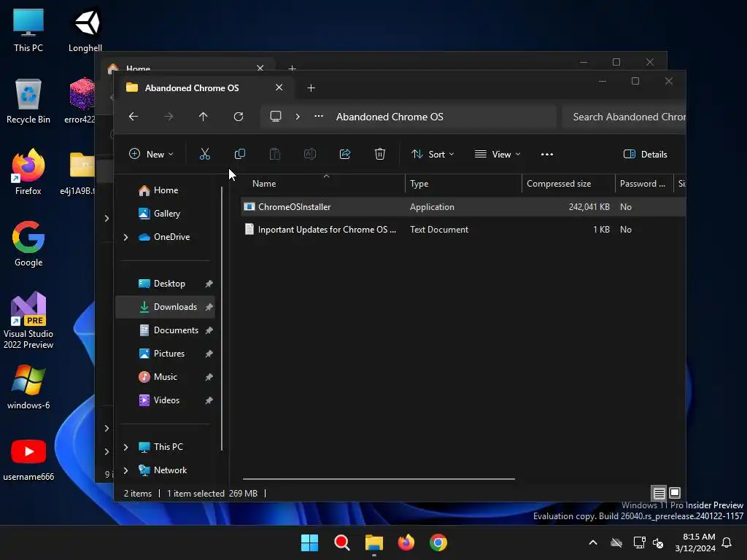This screenshot has height=560, width=747.
Task: Sort by the Type column header
Action: coord(463,184)
